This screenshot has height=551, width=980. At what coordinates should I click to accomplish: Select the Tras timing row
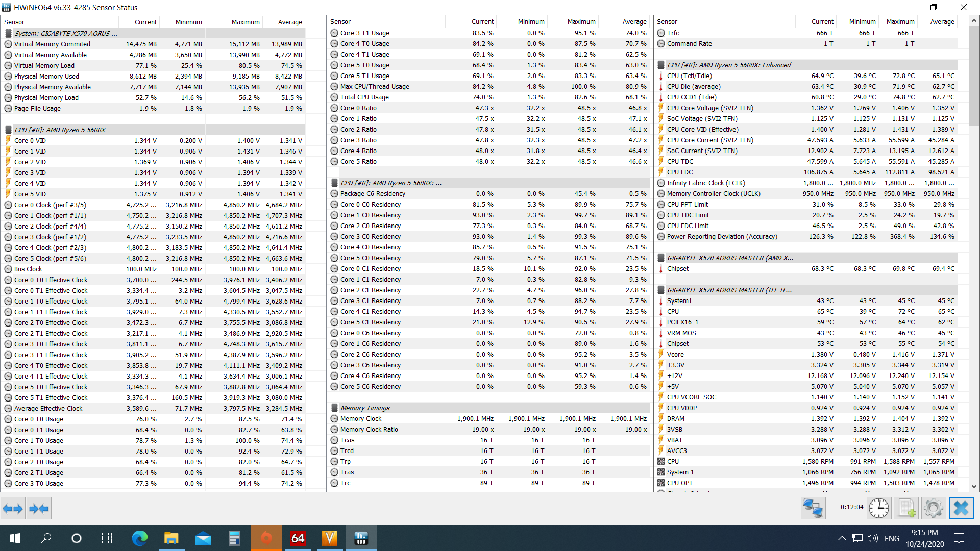pyautogui.click(x=489, y=472)
